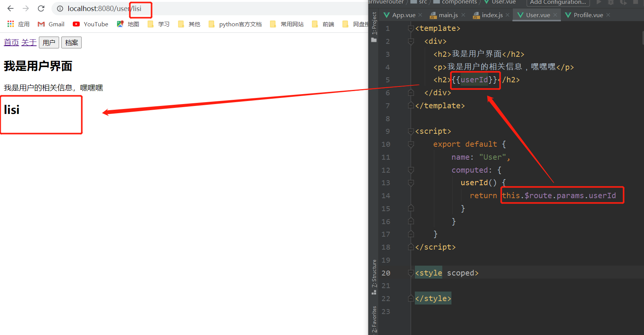Open the 学习 bookmark folder

tap(158, 24)
